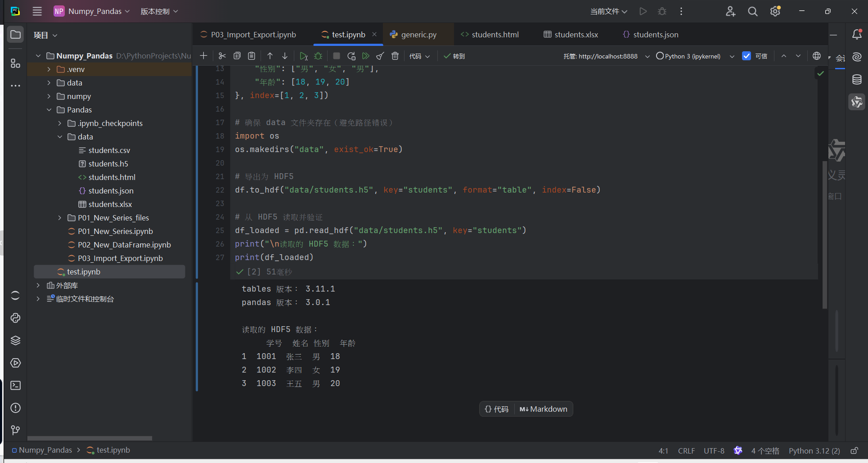Image resolution: width=868 pixels, height=463 pixels.
Task: Toggle the trusted notebook checkbox
Action: 747,56
